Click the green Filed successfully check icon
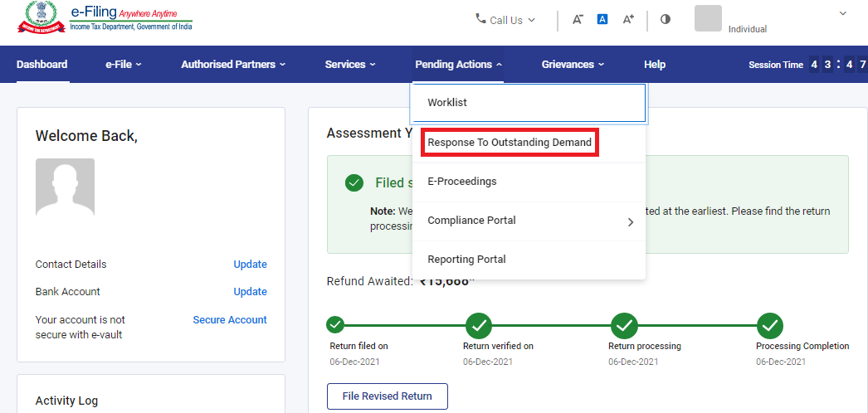Viewport: 868px width, 413px height. pyautogui.click(x=354, y=183)
